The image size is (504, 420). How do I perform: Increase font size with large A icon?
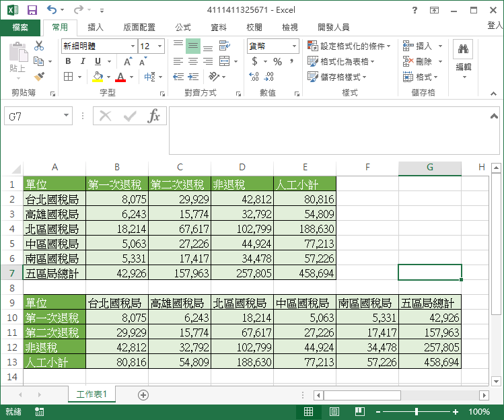coord(128,61)
